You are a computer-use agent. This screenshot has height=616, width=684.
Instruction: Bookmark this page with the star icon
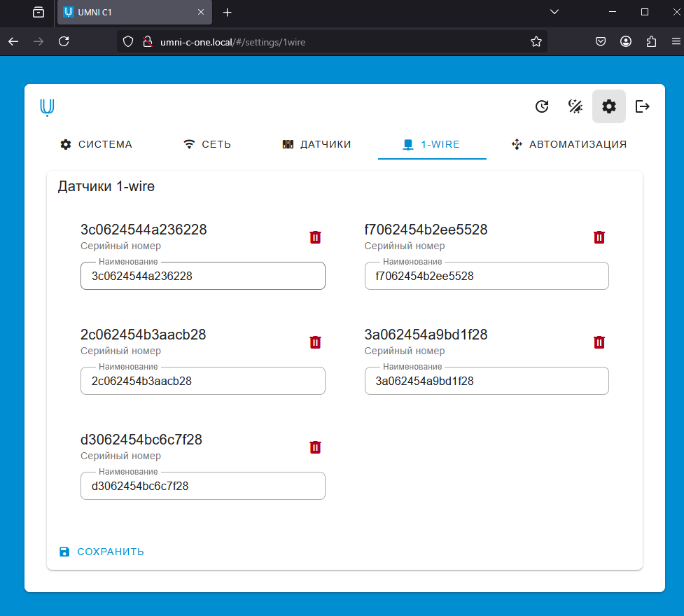coord(536,42)
